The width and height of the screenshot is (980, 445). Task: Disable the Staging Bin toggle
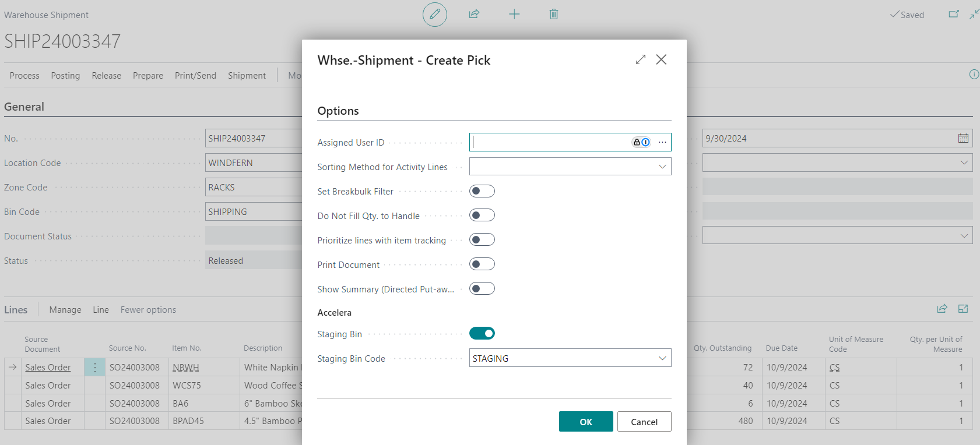(x=482, y=333)
